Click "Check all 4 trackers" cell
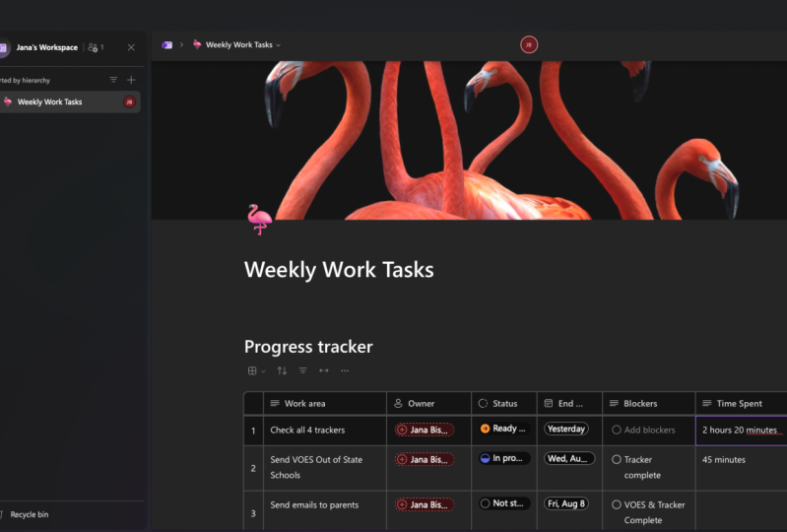The width and height of the screenshot is (787, 532). pyautogui.click(x=325, y=431)
